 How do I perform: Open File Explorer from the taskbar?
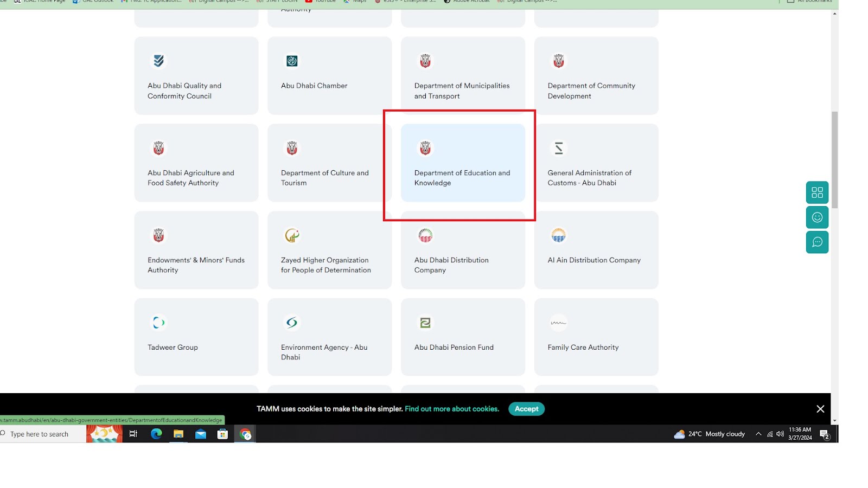178,434
